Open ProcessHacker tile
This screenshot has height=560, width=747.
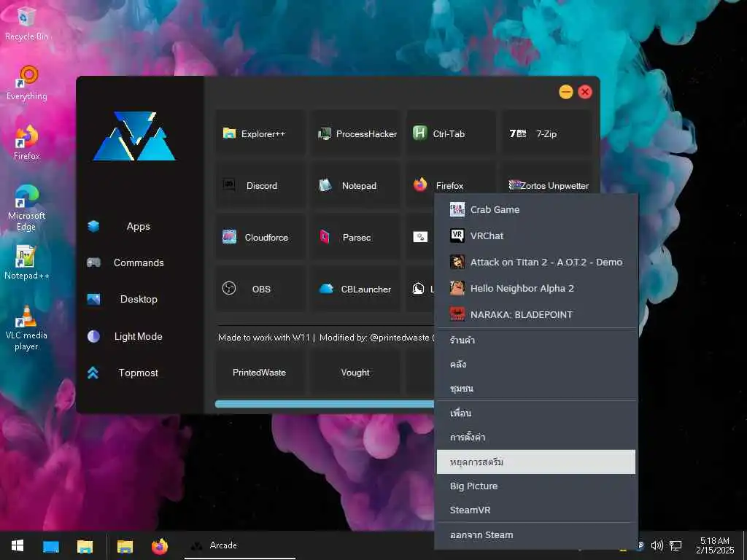pos(356,134)
